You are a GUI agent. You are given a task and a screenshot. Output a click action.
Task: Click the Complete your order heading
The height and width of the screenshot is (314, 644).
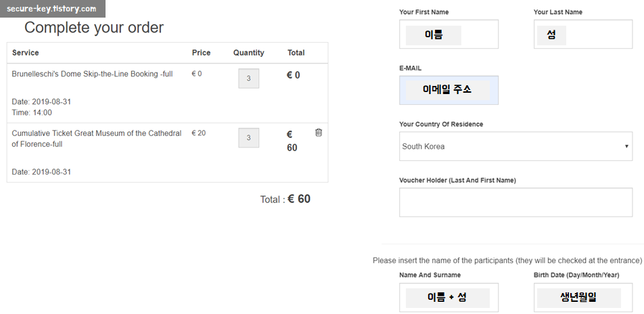coord(94,28)
